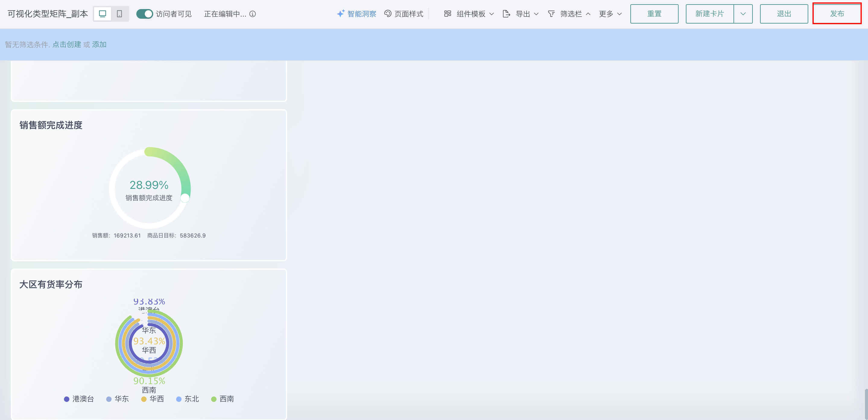Expand the 新建卡片 dropdown arrow
Screen dimensions: 868x420
(x=743, y=14)
